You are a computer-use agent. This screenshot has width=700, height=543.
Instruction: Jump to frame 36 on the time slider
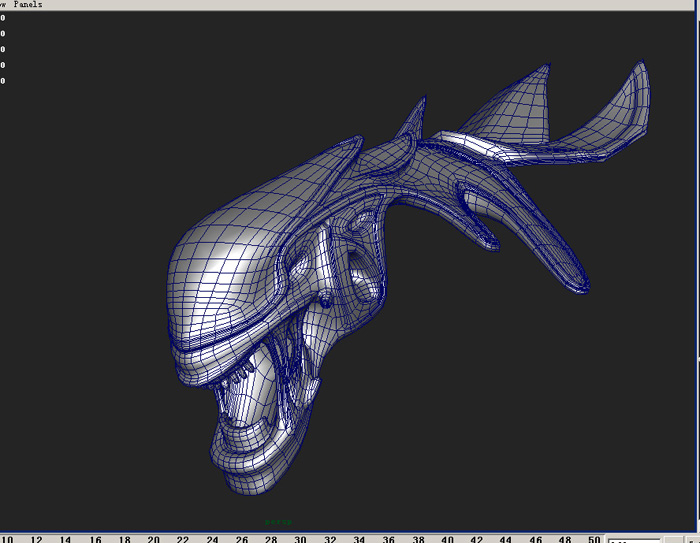point(388,539)
